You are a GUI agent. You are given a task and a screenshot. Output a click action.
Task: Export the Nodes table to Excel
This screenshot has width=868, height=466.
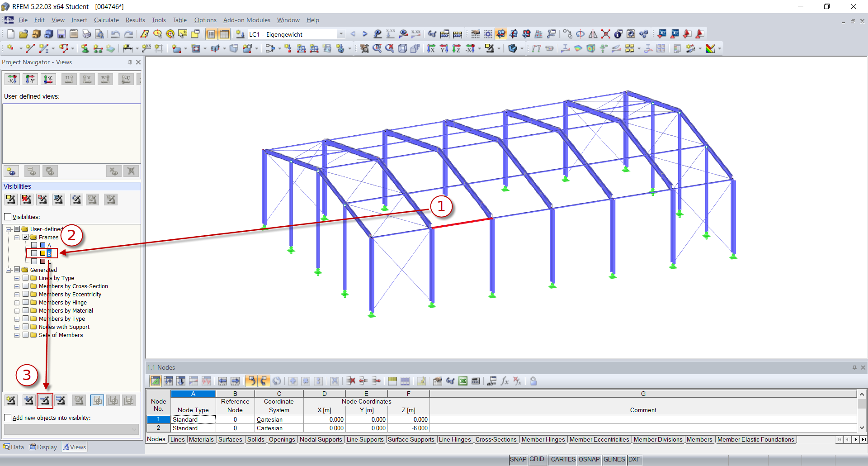point(463,381)
